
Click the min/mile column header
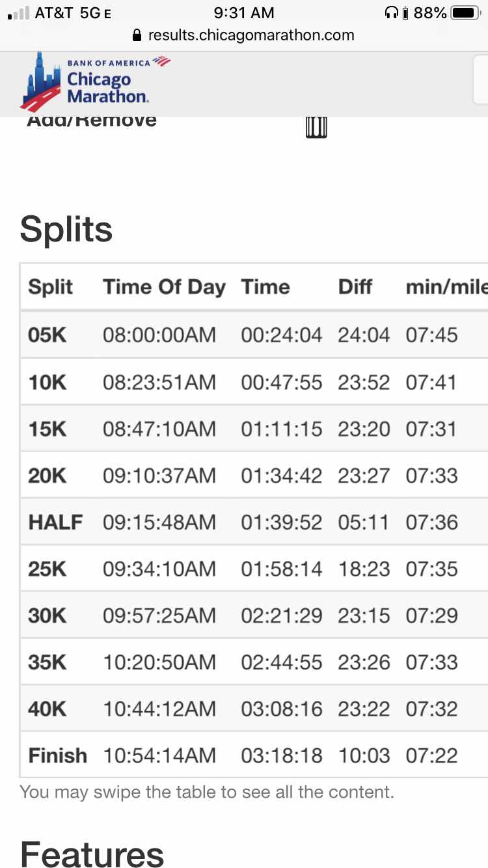445,287
